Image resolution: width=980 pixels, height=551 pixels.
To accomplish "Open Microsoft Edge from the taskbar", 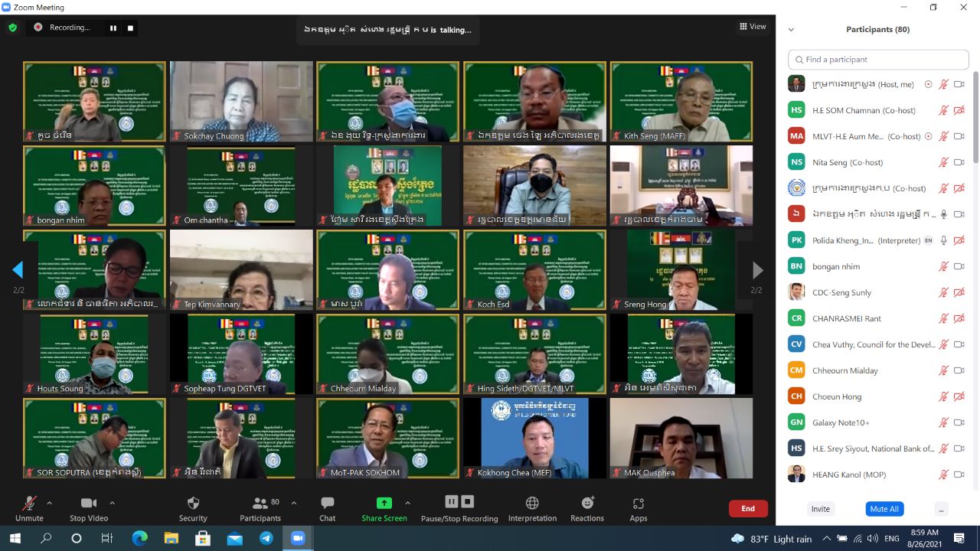I will 139,539.
